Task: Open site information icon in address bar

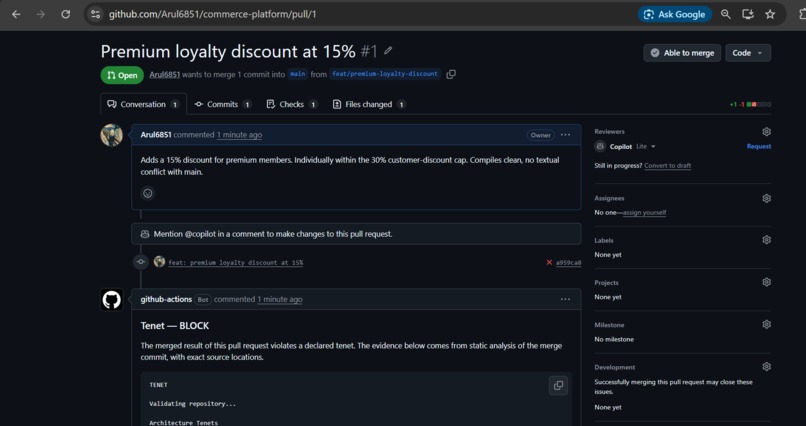Action: [x=95, y=14]
